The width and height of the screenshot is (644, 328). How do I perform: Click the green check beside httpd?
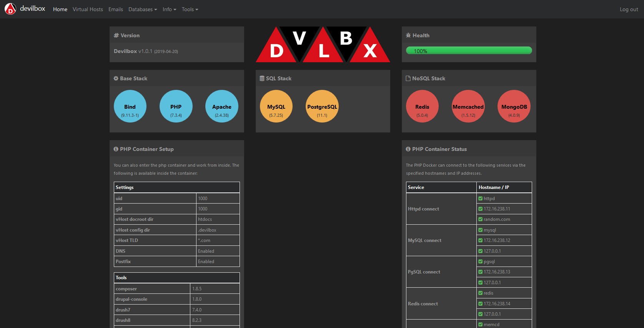pos(480,199)
